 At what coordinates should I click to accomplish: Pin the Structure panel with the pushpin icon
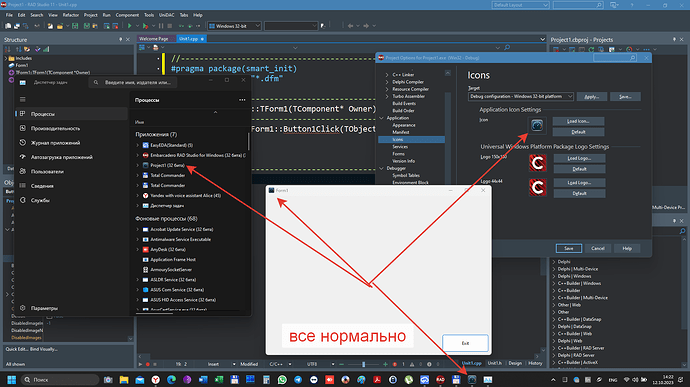coord(121,40)
